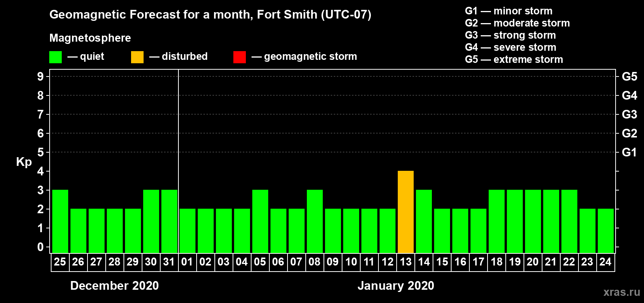
Task: Click the Kp axis value 7
Action: coord(41,114)
